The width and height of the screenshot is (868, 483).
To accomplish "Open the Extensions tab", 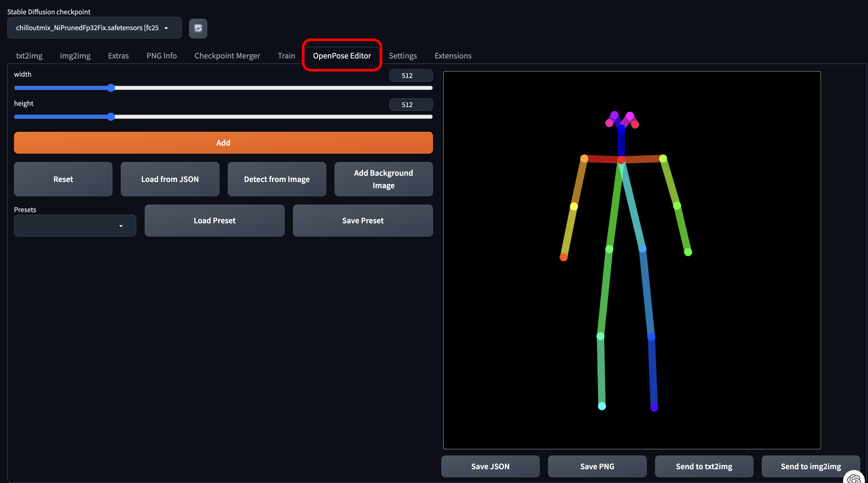I will 453,56.
